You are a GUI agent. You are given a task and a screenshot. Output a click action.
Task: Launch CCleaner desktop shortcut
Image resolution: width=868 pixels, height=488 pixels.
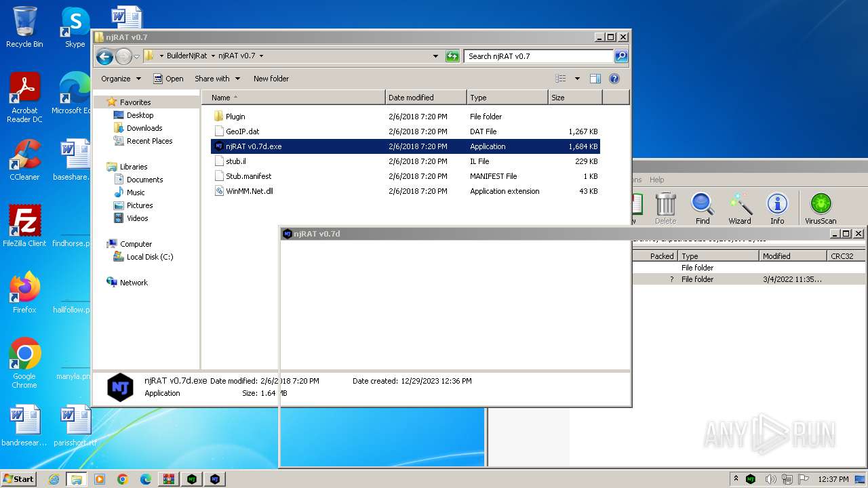pyautogui.click(x=24, y=160)
